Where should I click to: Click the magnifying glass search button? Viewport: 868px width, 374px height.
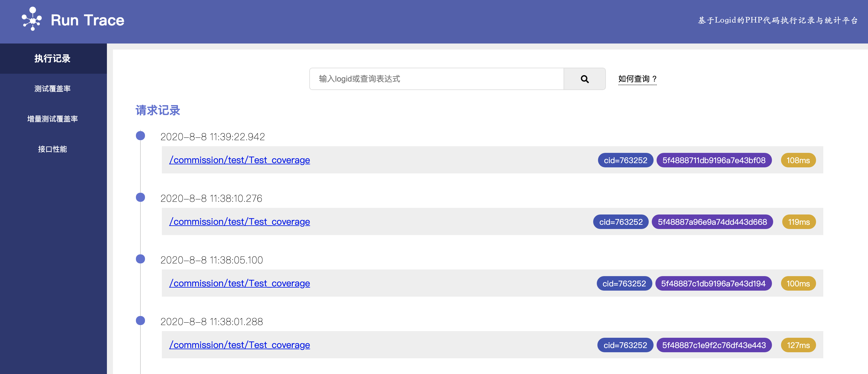pos(584,79)
